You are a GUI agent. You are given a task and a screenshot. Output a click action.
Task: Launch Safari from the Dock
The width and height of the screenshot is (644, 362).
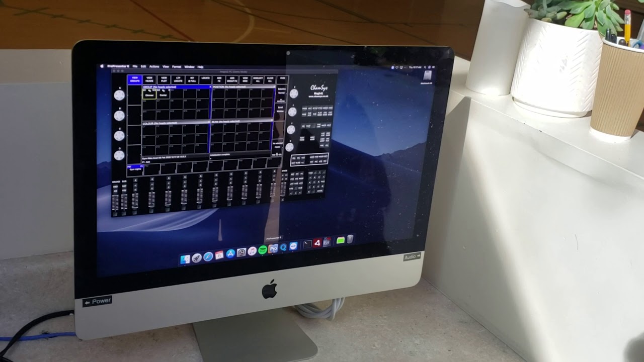[x=208, y=256]
